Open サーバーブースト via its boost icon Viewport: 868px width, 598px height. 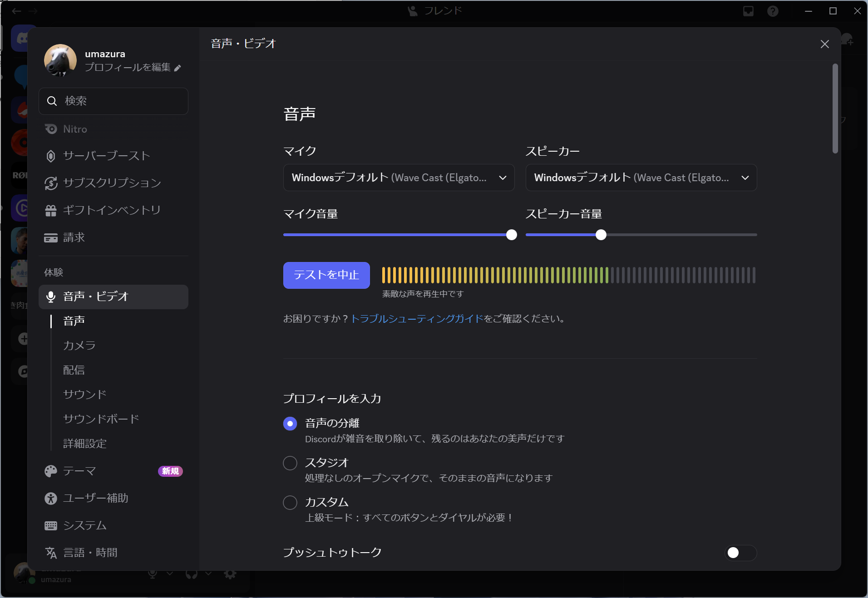51,156
